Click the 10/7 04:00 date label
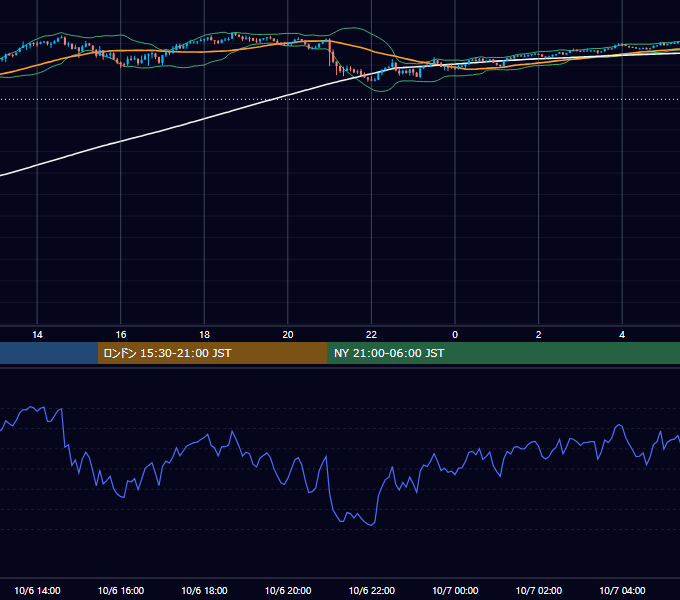Viewport: 680px width, 600px height. 622,590
